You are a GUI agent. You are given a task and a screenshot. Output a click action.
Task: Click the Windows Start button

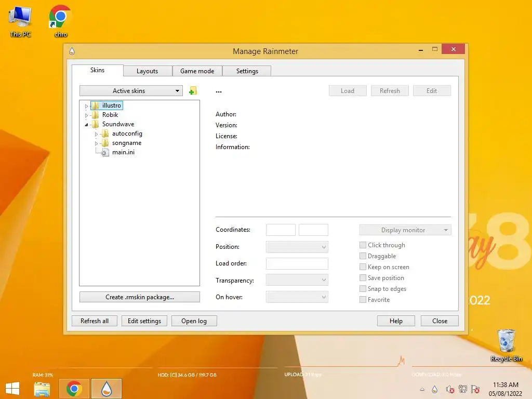pyautogui.click(x=12, y=389)
